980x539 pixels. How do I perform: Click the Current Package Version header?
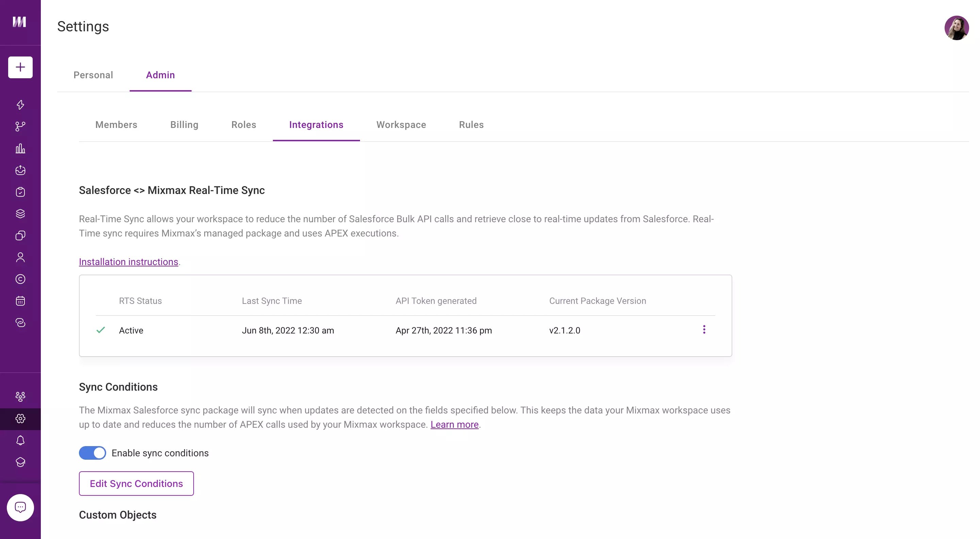click(x=597, y=301)
